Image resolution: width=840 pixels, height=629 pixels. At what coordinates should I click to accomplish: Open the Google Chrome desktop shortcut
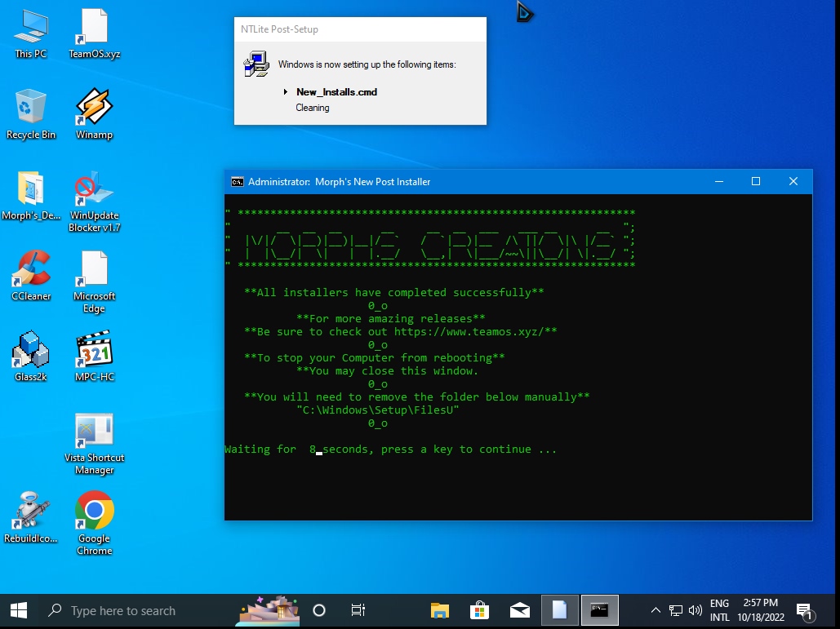[94, 512]
